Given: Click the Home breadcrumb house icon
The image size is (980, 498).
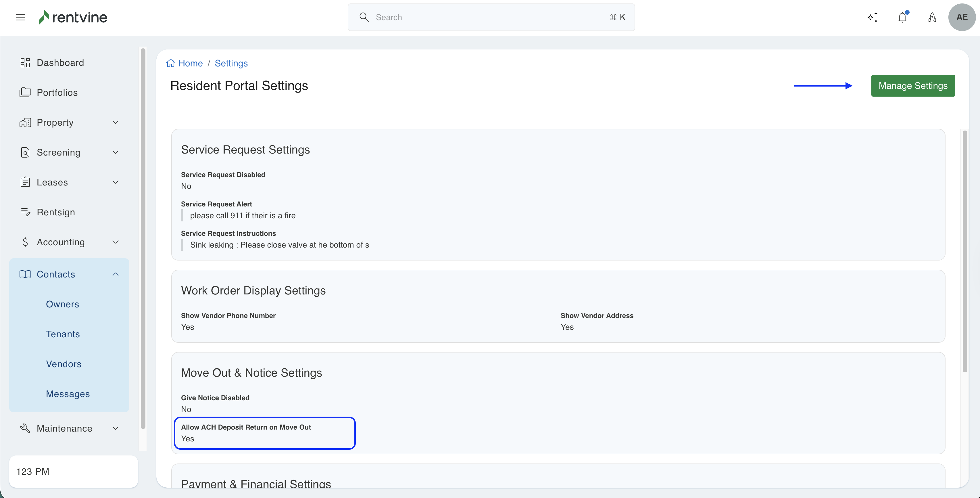Looking at the screenshot, I should (170, 63).
